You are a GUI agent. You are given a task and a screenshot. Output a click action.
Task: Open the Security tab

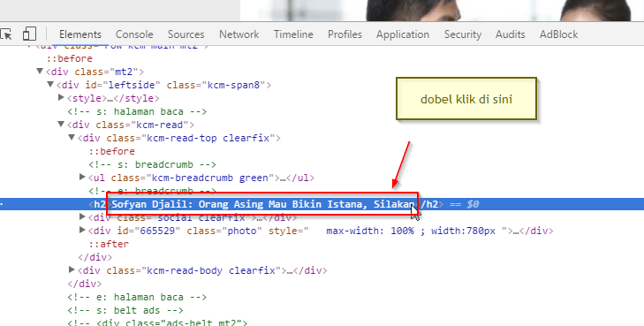pyautogui.click(x=463, y=34)
